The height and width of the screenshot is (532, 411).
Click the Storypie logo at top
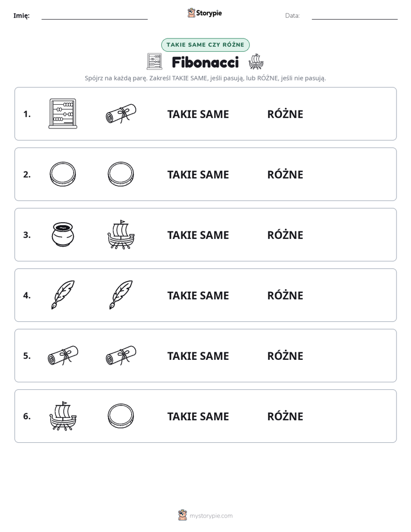(x=204, y=13)
